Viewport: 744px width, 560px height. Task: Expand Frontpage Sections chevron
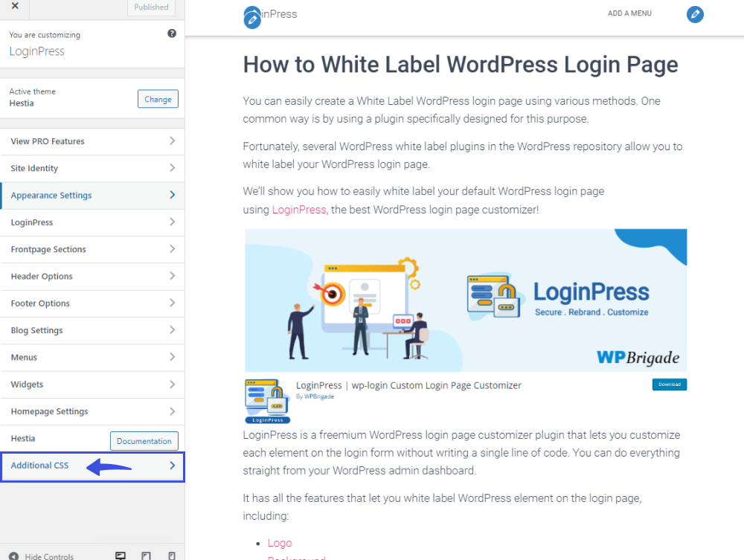[173, 249]
